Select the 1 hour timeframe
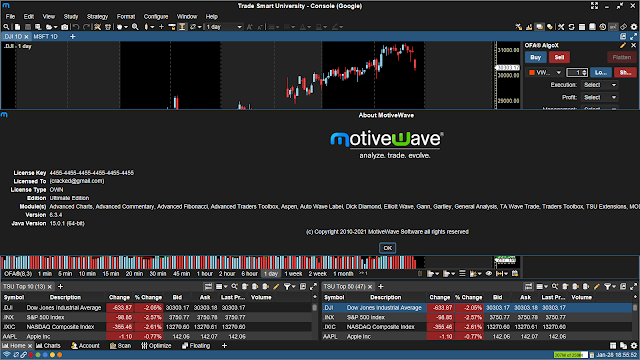 (205, 273)
